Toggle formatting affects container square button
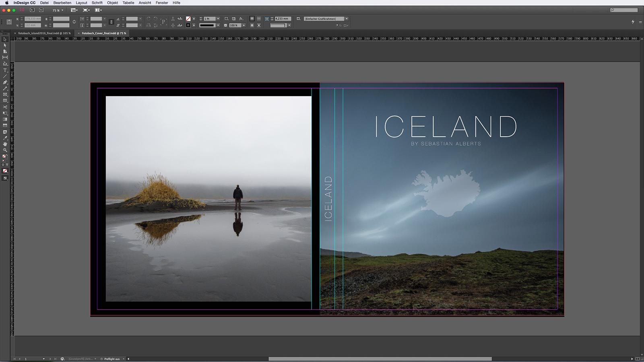The image size is (644, 362). point(3,165)
